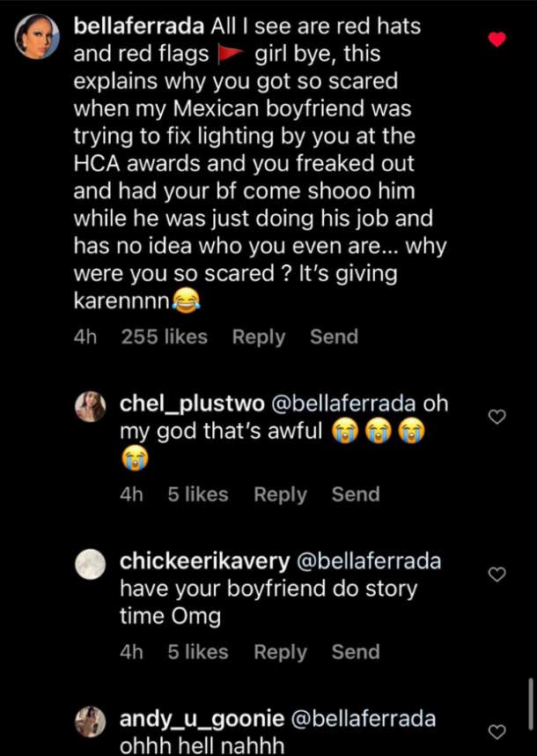Image resolution: width=537 pixels, height=756 pixels.
Task: Reply to chickeerikavery's comment
Action: coord(280,653)
